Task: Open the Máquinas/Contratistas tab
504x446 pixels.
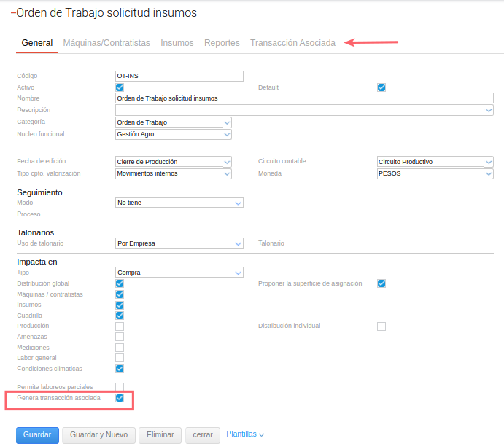Action: click(x=106, y=43)
